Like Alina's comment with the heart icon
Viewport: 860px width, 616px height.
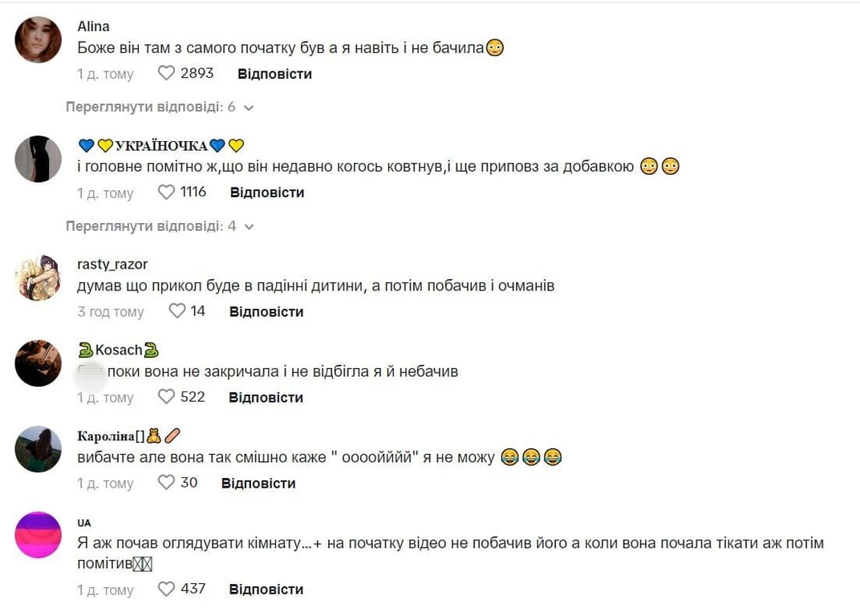coord(166,74)
